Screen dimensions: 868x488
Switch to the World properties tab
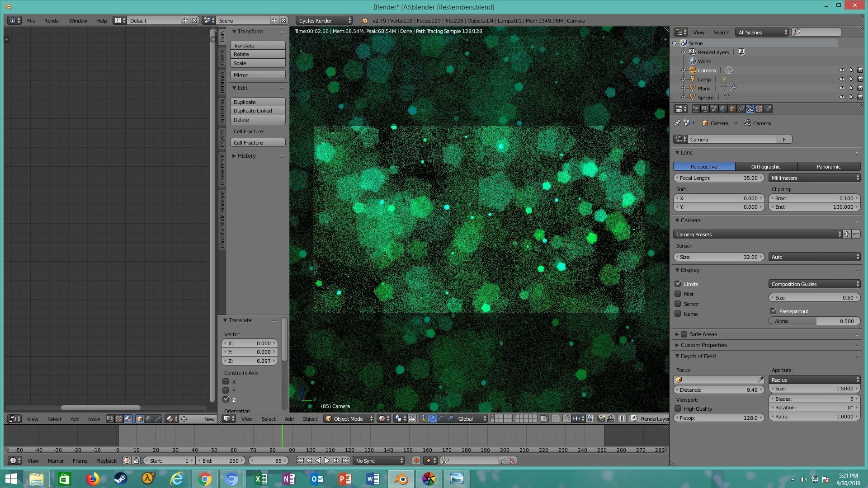pyautogui.click(x=722, y=109)
